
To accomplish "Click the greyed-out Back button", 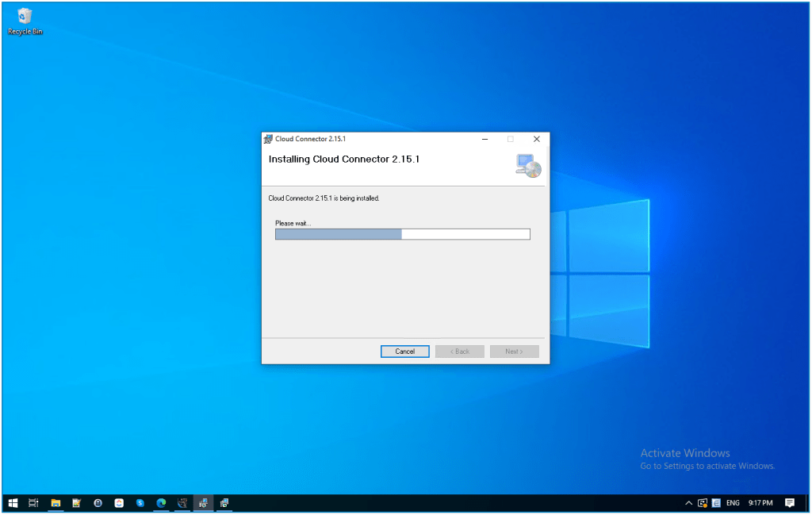I will pos(459,352).
